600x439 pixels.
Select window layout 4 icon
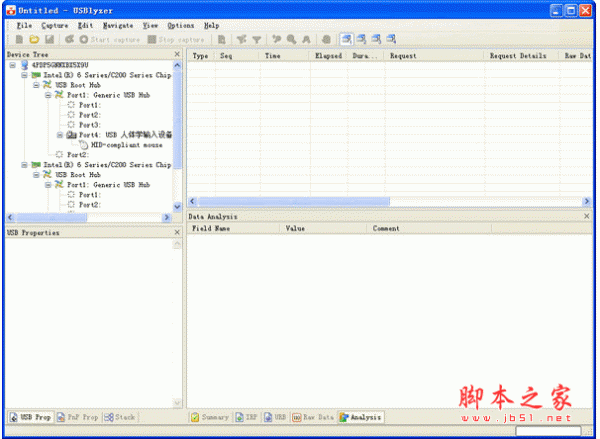[391, 39]
